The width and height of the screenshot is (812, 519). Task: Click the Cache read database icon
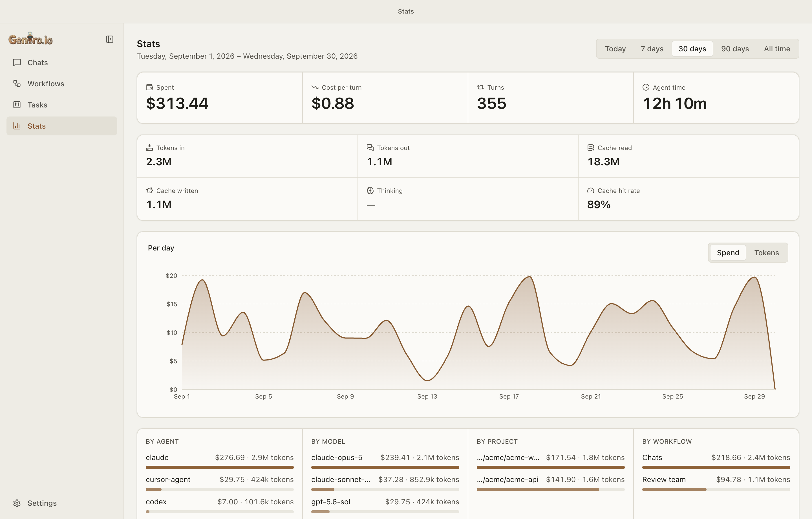(x=590, y=148)
